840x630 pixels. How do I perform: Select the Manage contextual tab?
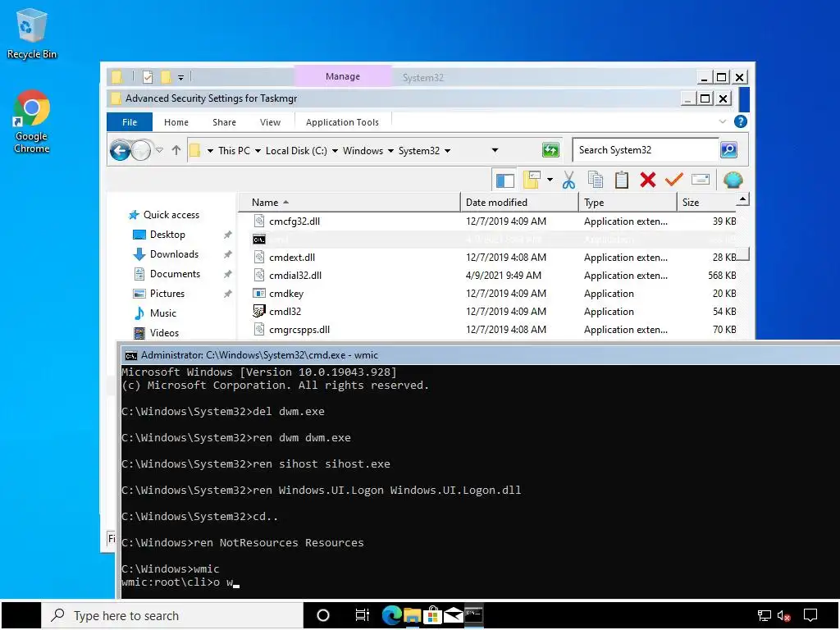pyautogui.click(x=343, y=76)
